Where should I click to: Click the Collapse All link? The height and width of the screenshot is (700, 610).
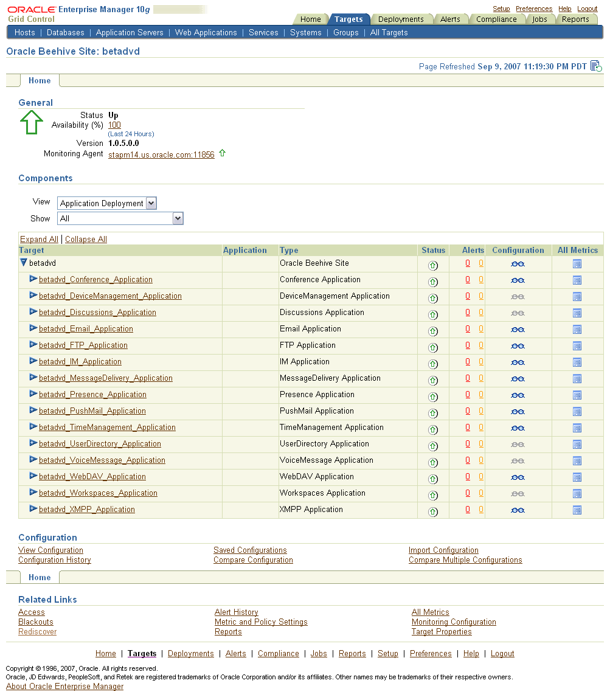tap(86, 239)
